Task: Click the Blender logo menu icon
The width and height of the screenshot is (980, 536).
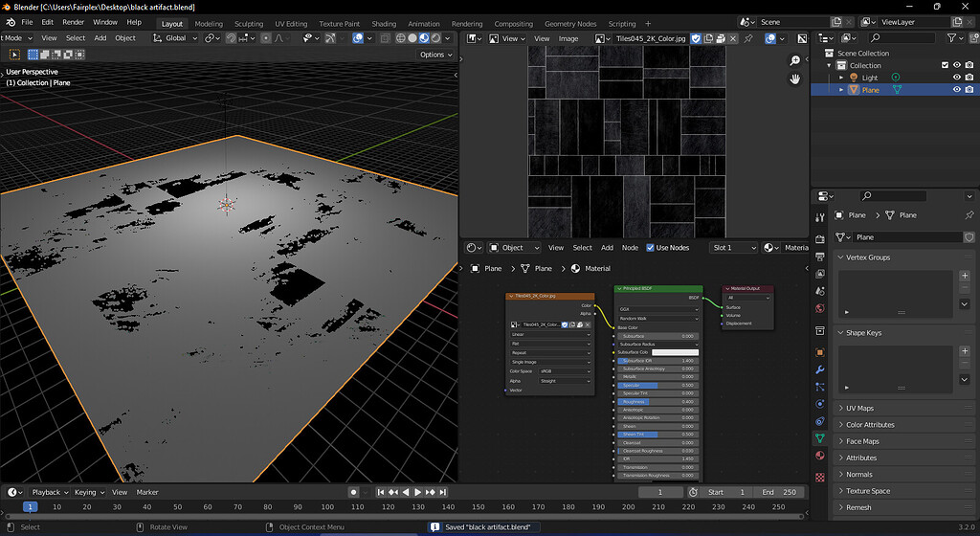Action: pyautogui.click(x=11, y=22)
